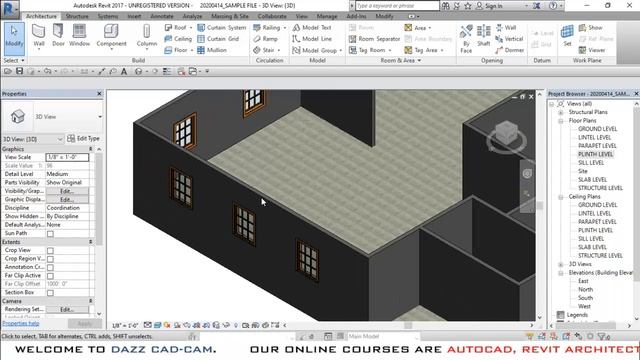The width and height of the screenshot is (640, 360).
Task: Collapse the Floor Plans tree node
Action: click(561, 121)
